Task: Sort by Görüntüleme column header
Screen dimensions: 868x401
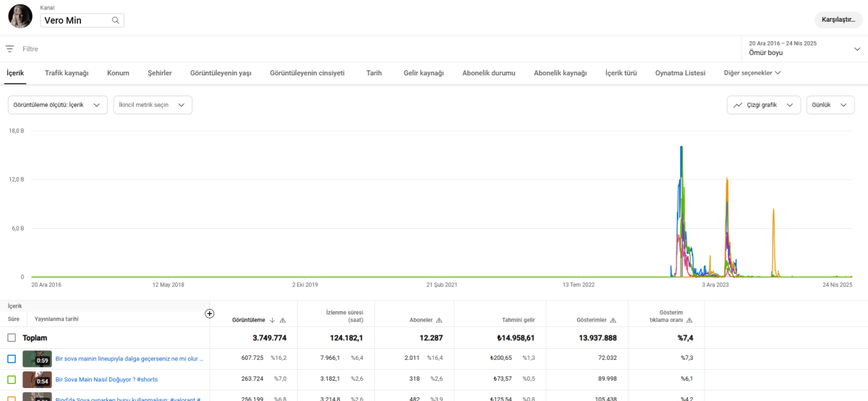Action: click(248, 320)
